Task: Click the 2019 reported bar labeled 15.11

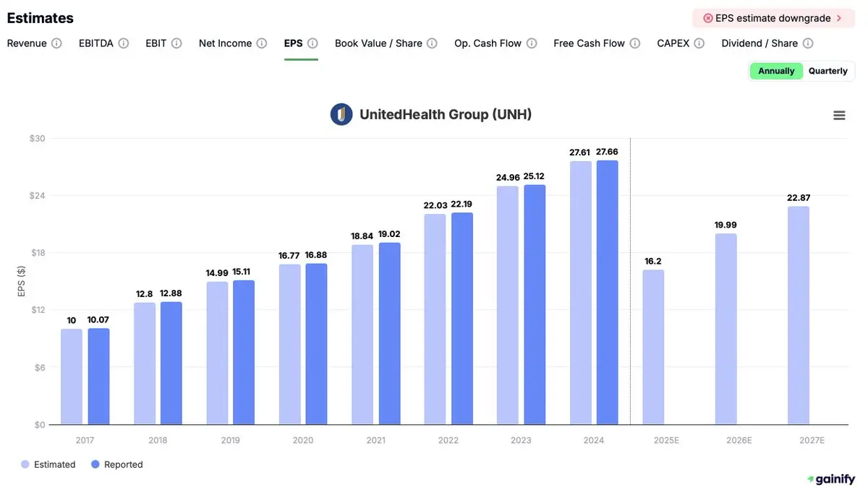Action: click(x=244, y=353)
